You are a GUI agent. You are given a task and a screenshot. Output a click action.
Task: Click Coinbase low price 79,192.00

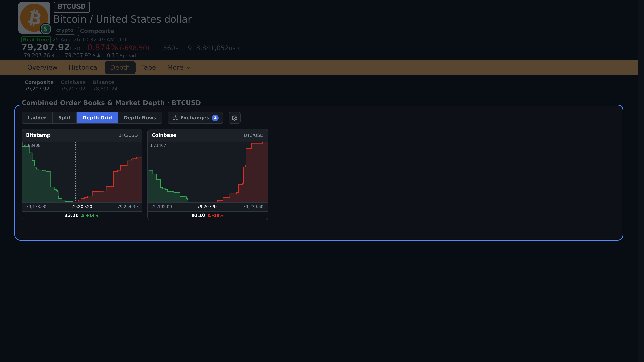pyautogui.click(x=162, y=207)
